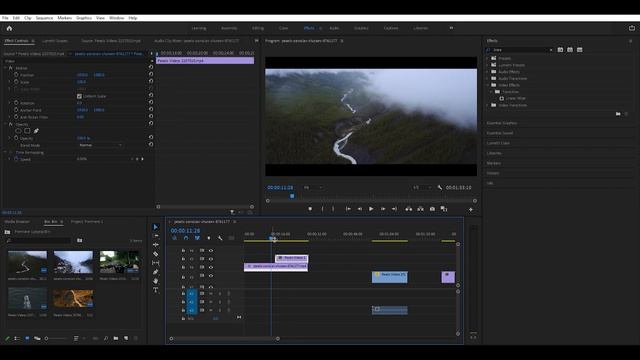Open the Essential Graphics panel
Image resolution: width=640 pixels, height=360 pixels.
(x=502, y=123)
